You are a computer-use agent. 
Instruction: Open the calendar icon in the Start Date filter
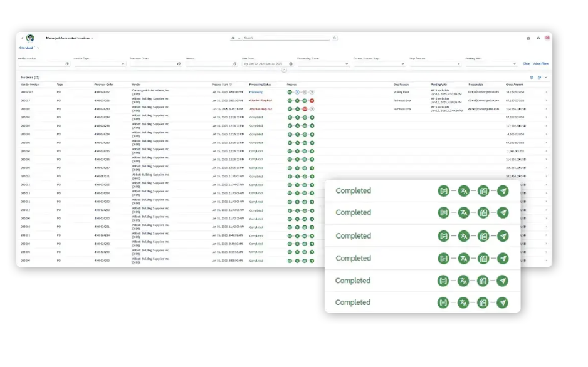291,64
